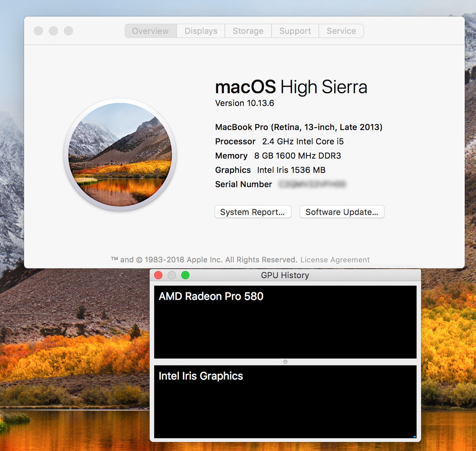Check for updates via Software Update
The height and width of the screenshot is (451, 476).
pos(342,212)
